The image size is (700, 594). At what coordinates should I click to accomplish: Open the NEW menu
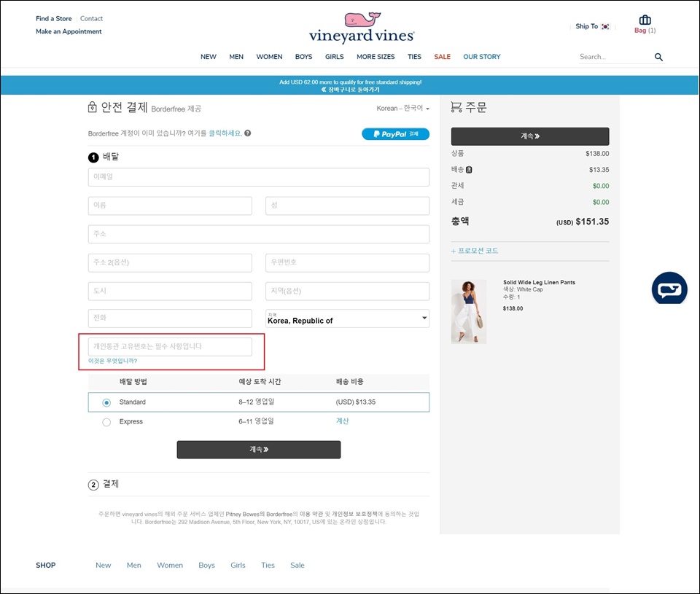pyautogui.click(x=208, y=57)
